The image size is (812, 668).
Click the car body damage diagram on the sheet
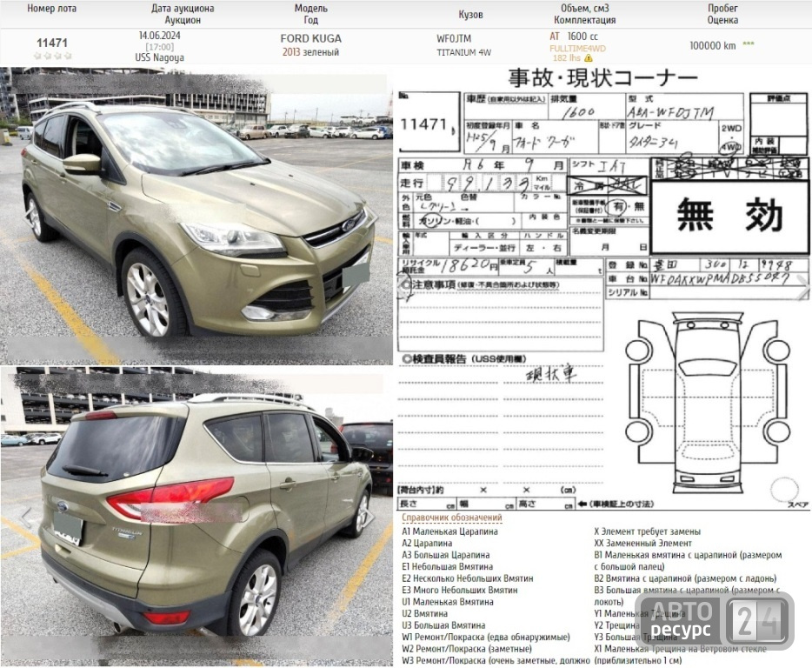tap(708, 404)
